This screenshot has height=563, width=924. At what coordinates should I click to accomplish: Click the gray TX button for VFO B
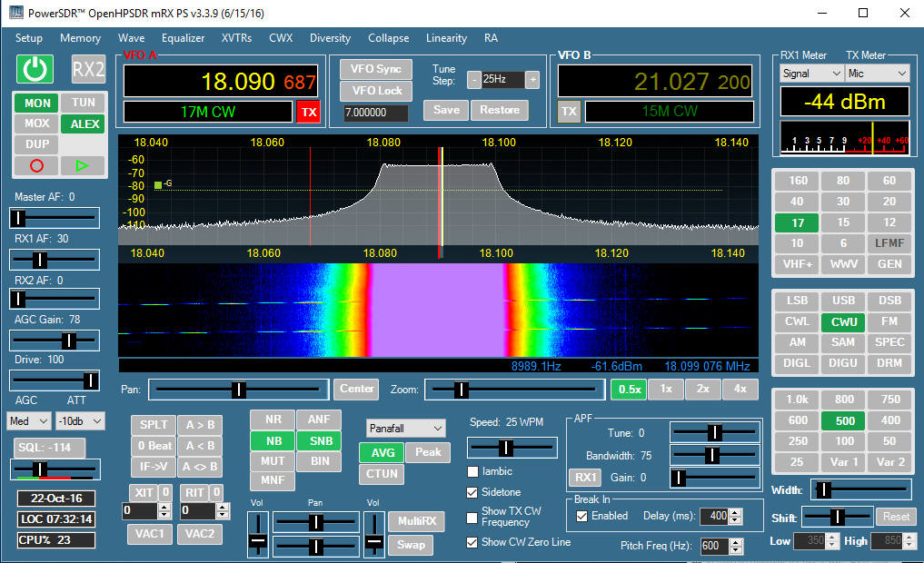point(569,112)
